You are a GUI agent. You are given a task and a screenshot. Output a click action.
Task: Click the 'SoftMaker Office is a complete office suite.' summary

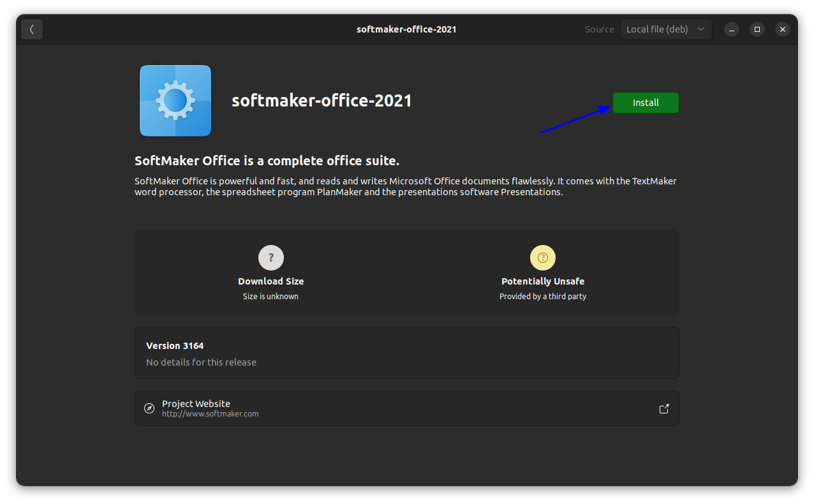click(267, 161)
